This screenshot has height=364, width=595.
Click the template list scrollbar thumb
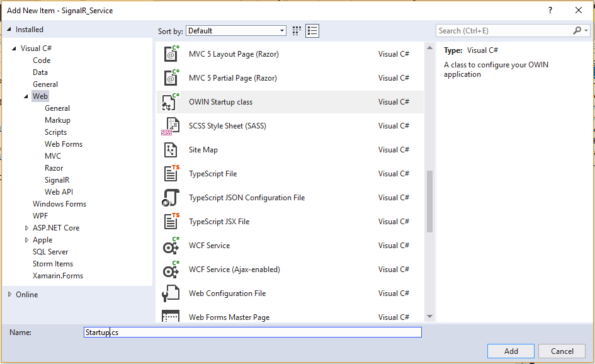click(429, 202)
